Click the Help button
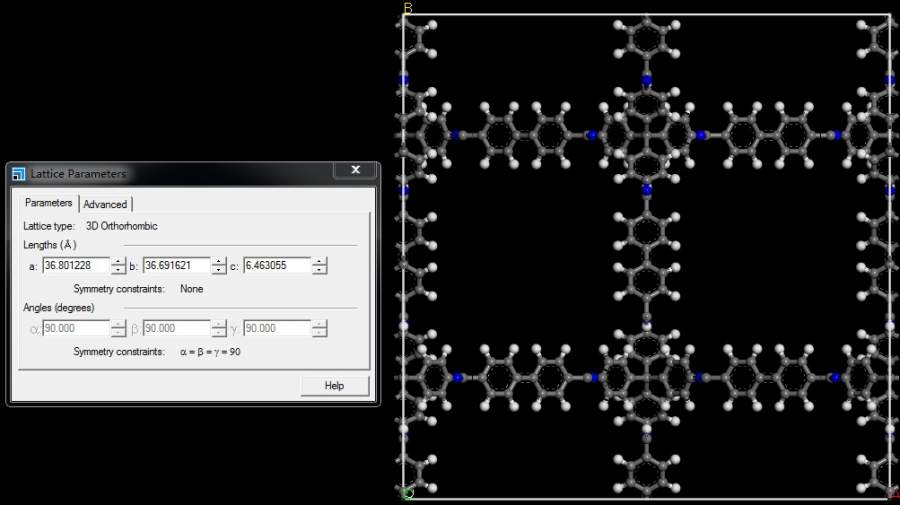Viewport: 900px width, 505px height. 335,386
